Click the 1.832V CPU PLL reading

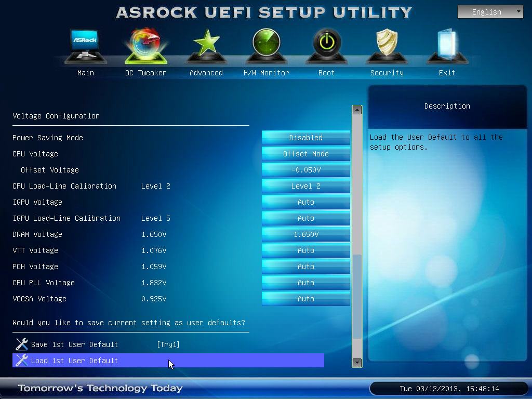click(x=154, y=283)
